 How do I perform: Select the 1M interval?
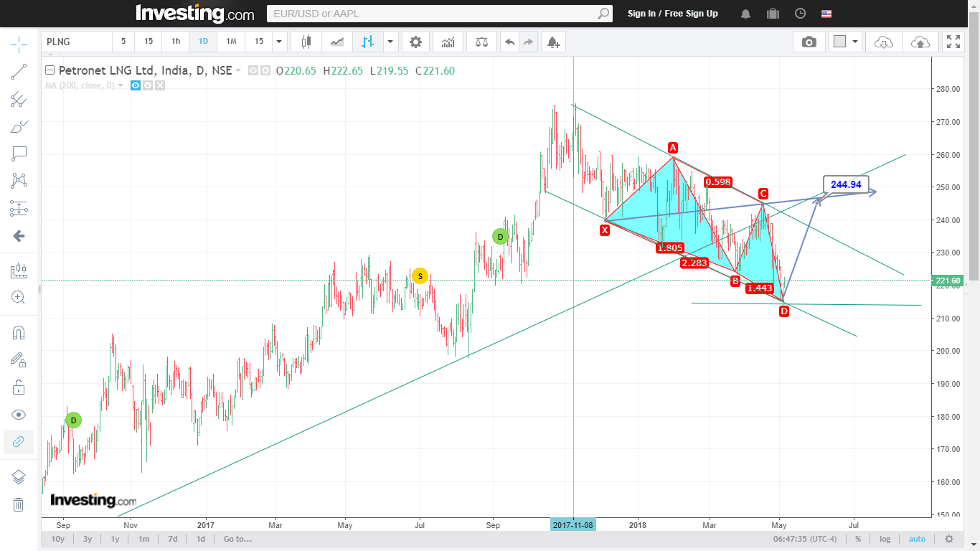click(231, 42)
